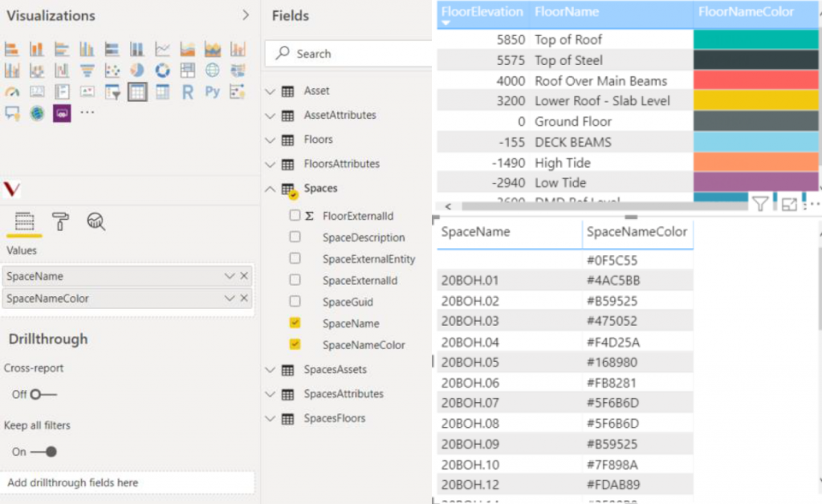Remove SpaceNameColor from Values
Image resolution: width=822 pixels, height=504 pixels.
(x=244, y=298)
